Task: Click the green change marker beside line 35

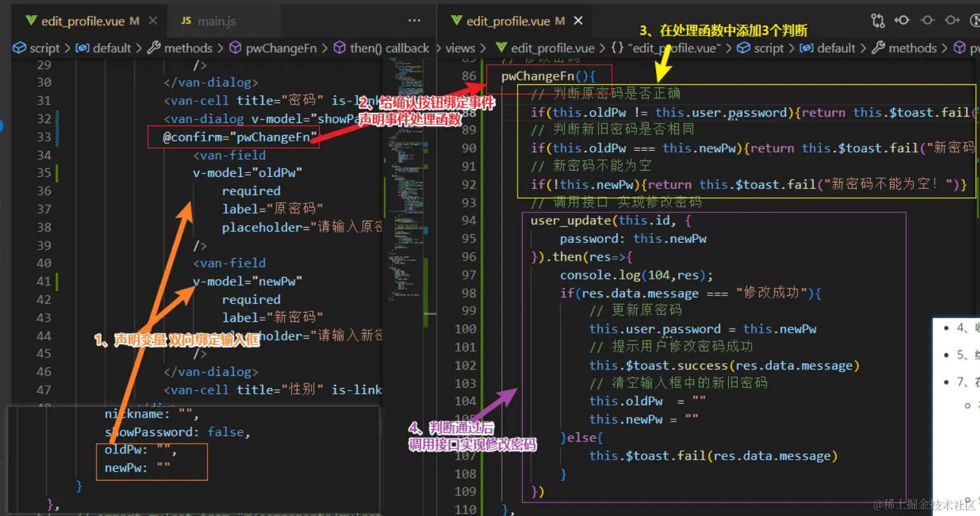Action: point(56,172)
